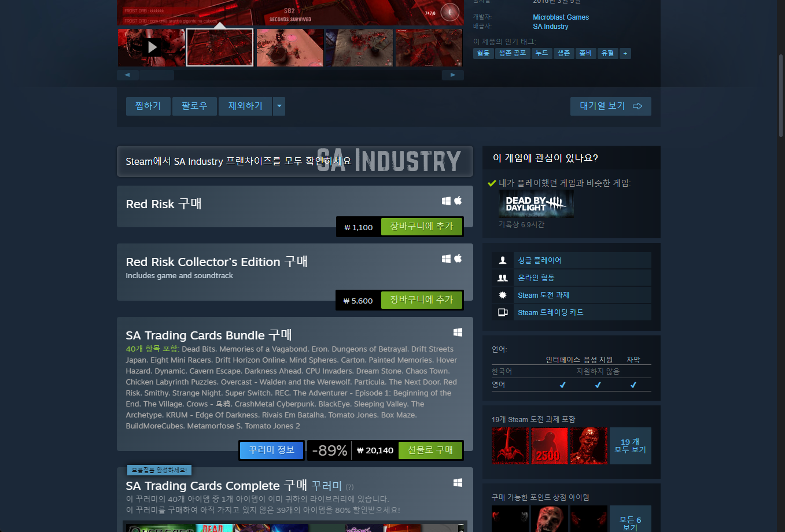Open Microblast Games developer link

point(561,17)
